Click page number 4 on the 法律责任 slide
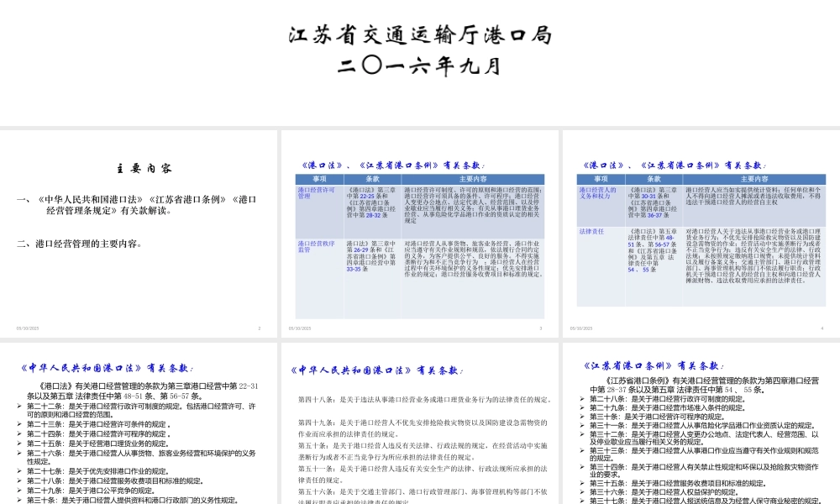 pyautogui.click(x=822, y=328)
